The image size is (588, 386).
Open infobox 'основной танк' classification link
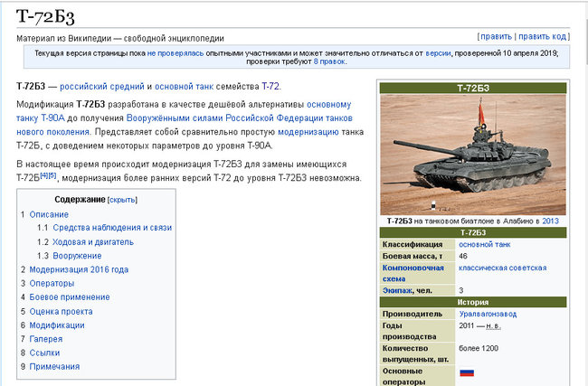(485, 244)
